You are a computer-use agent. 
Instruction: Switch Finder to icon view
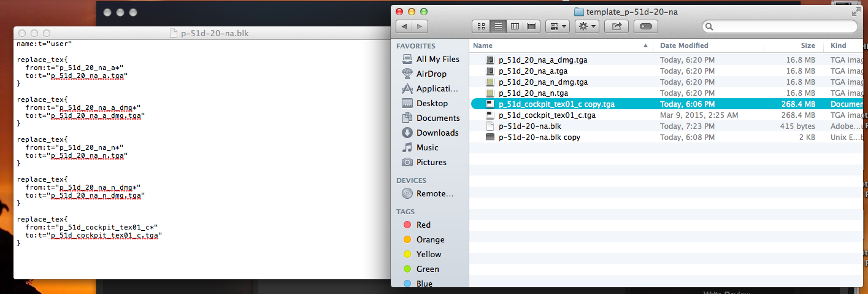click(x=482, y=26)
